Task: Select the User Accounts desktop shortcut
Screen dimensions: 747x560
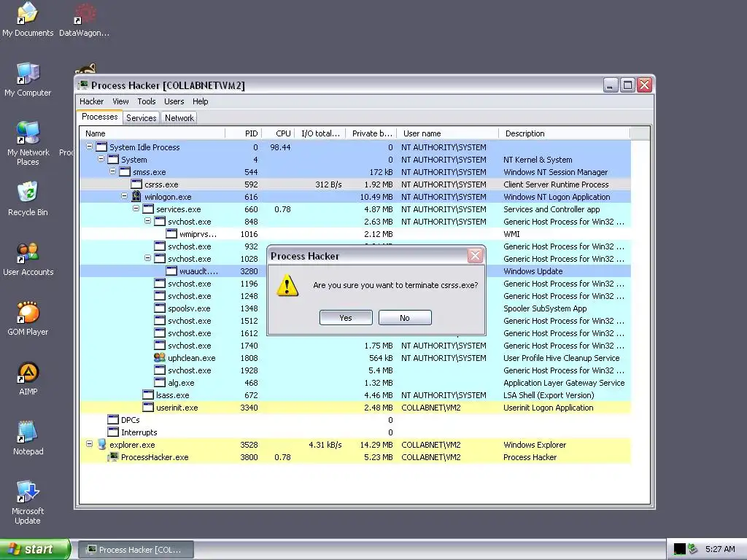Action: click(x=28, y=259)
